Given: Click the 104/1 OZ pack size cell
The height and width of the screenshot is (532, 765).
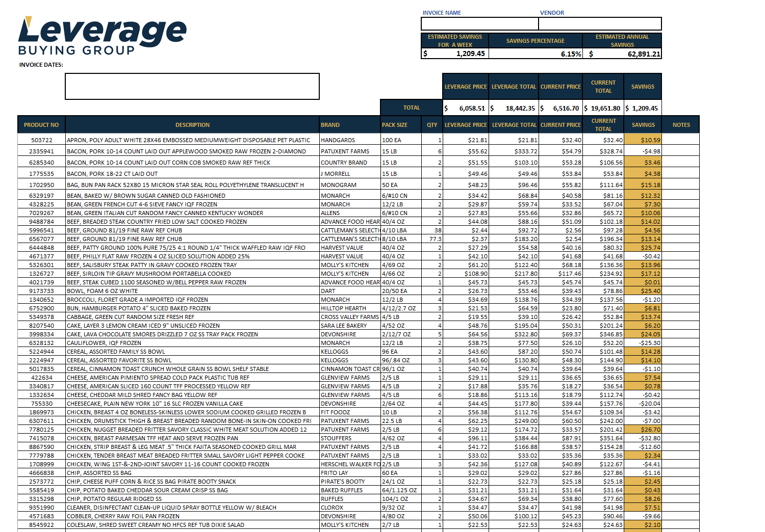Looking at the screenshot, I should click(401, 499).
